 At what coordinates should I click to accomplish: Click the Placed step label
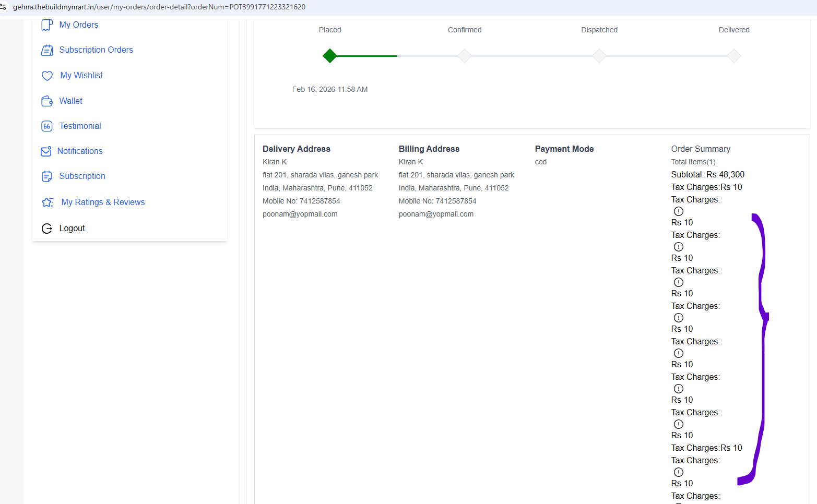pyautogui.click(x=330, y=30)
